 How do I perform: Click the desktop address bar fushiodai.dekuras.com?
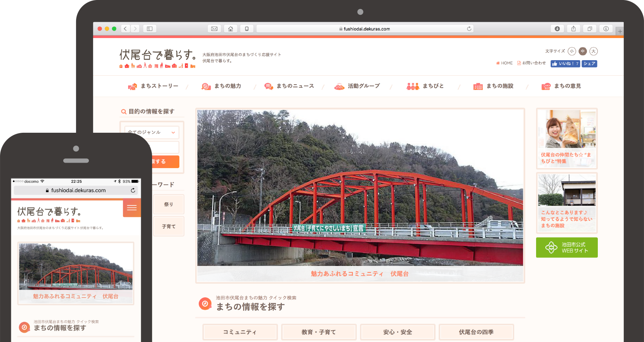(x=365, y=29)
